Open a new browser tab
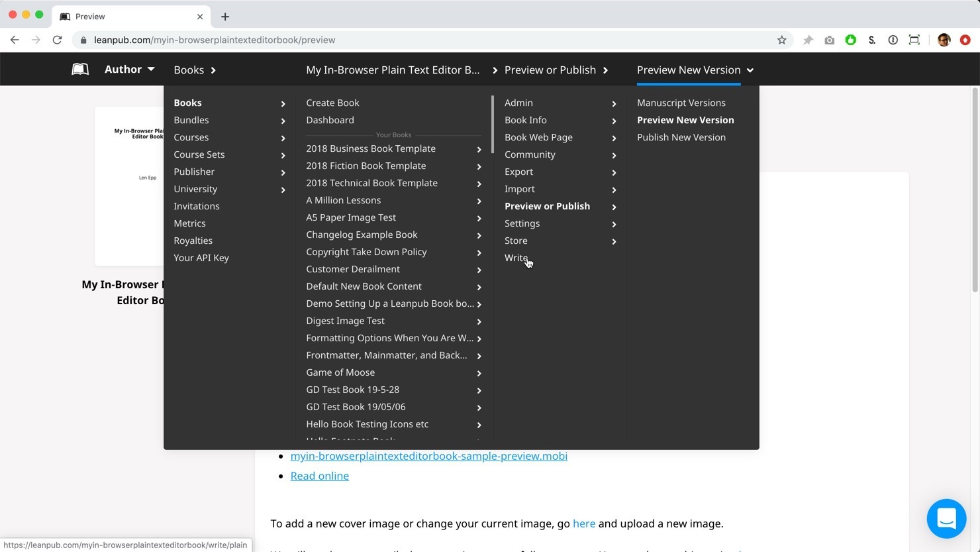 225,17
